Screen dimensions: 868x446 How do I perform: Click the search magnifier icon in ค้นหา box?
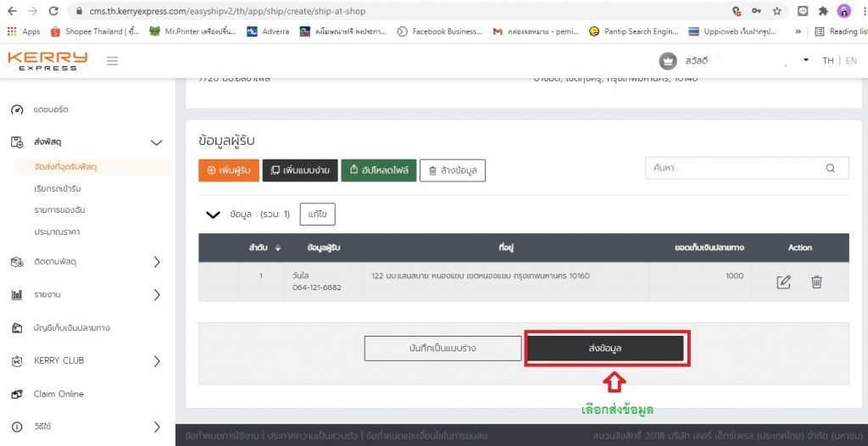click(831, 169)
